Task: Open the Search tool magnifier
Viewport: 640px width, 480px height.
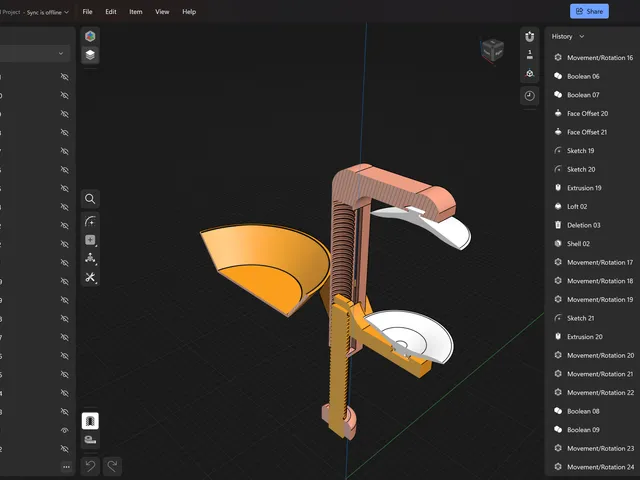Action: tap(90, 199)
